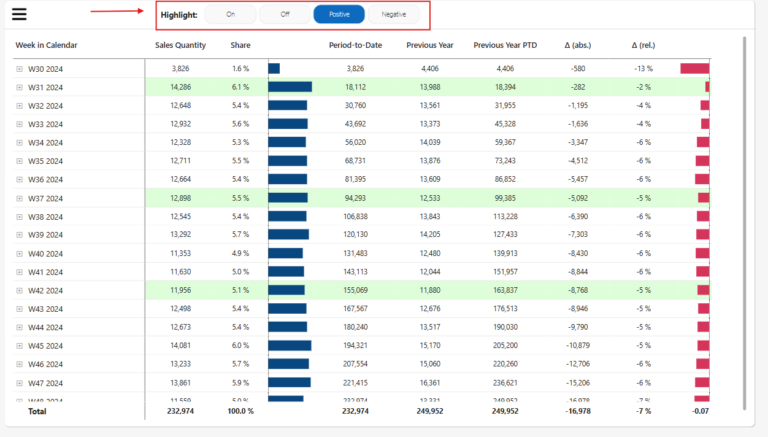Click the Sales Quantity column header
The image size is (768, 437).
pos(180,45)
